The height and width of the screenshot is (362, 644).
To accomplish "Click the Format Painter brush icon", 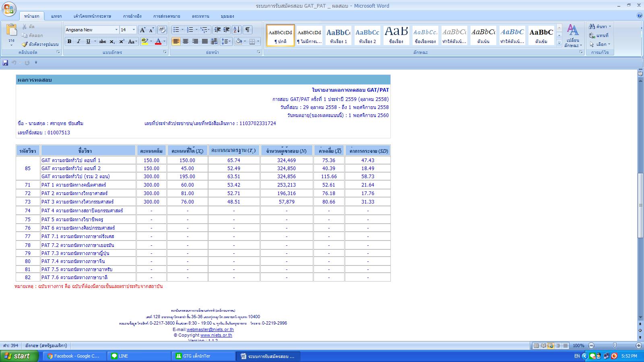I will 25,44.
